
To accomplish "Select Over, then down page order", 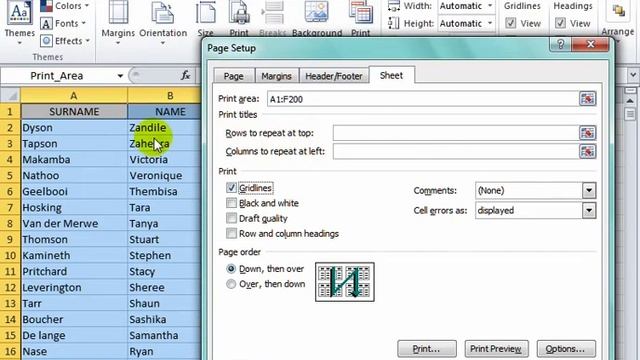I will pos(231,284).
